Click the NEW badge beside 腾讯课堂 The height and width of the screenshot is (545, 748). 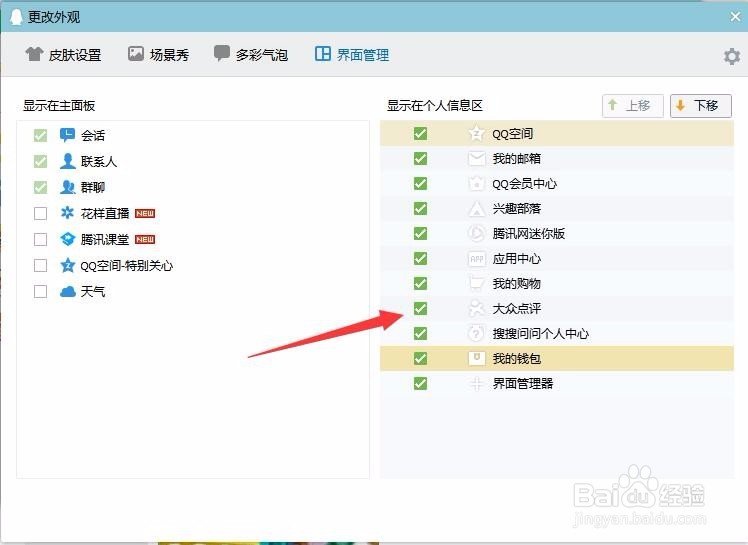point(145,239)
